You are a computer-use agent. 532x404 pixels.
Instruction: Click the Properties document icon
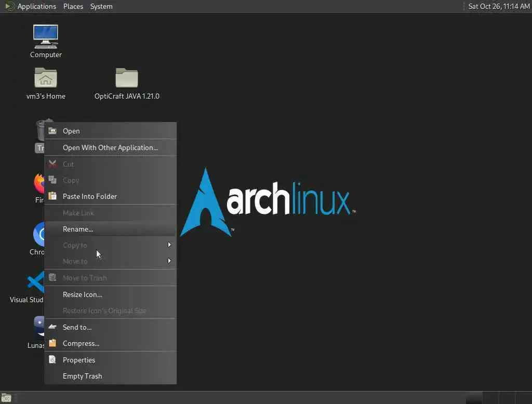tap(52, 359)
